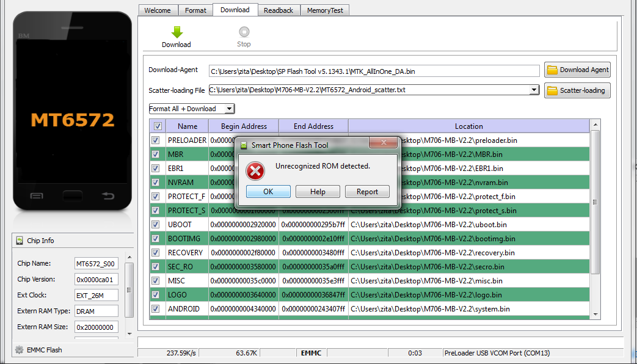Uncheck the PROTECT_S partition checkbox
The width and height of the screenshot is (637, 364).
pos(155,211)
